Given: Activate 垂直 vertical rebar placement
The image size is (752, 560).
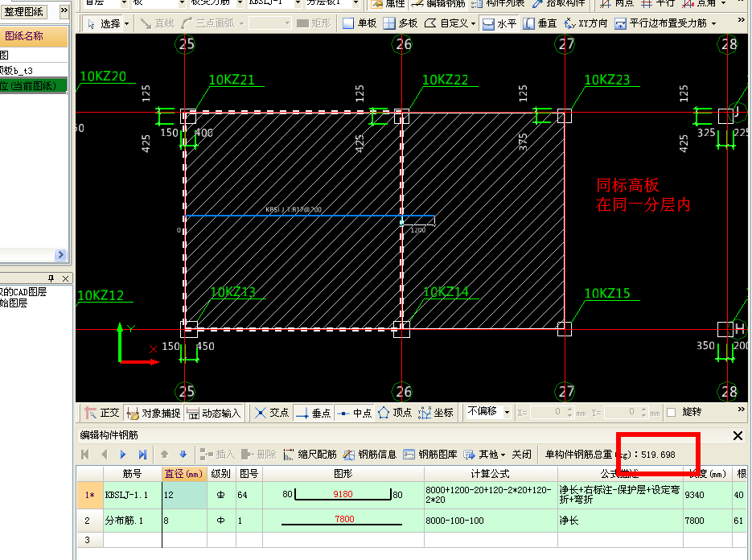Looking at the screenshot, I should click(540, 23).
